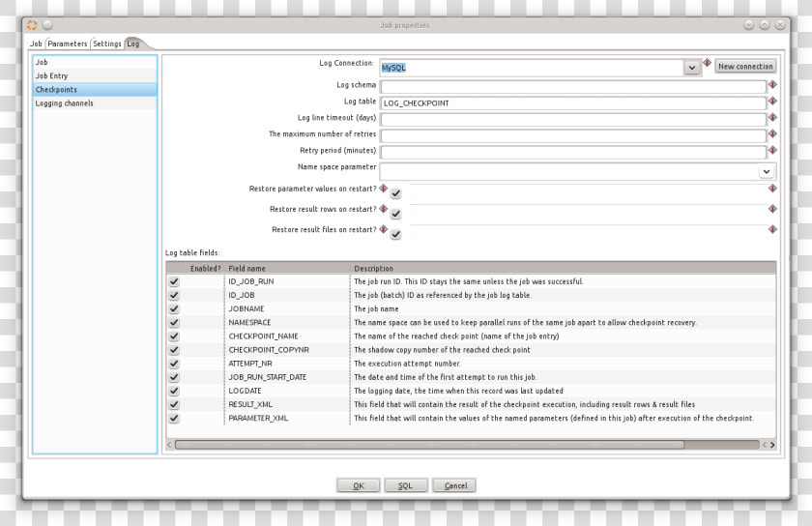Click the Cancel button
Viewport: 812px width, 526px height.
click(x=454, y=485)
